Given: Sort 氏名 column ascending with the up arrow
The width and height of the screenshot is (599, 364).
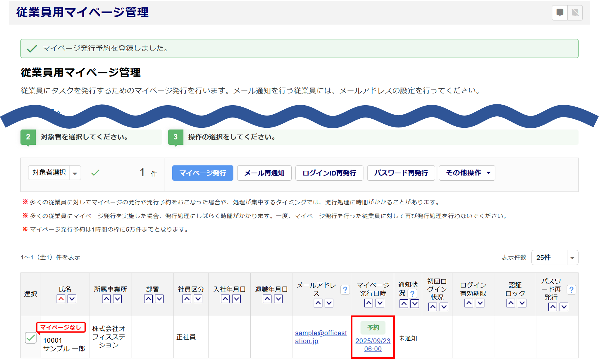Looking at the screenshot, I should coord(61,299).
